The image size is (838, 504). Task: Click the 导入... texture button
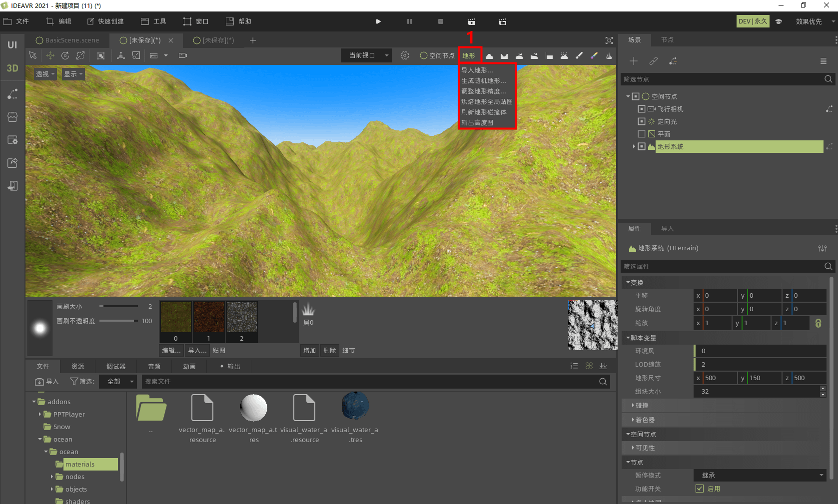pyautogui.click(x=197, y=351)
